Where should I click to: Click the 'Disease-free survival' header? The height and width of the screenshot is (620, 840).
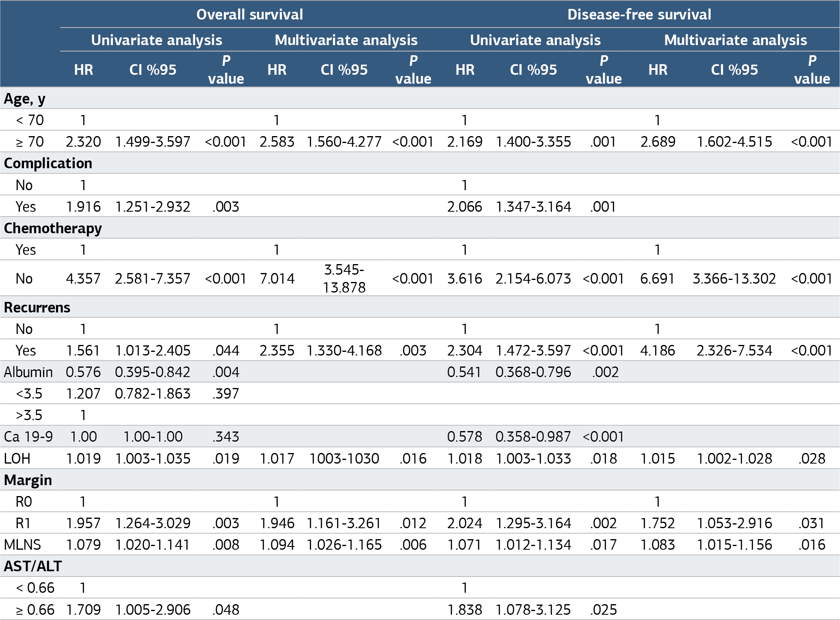(639, 15)
